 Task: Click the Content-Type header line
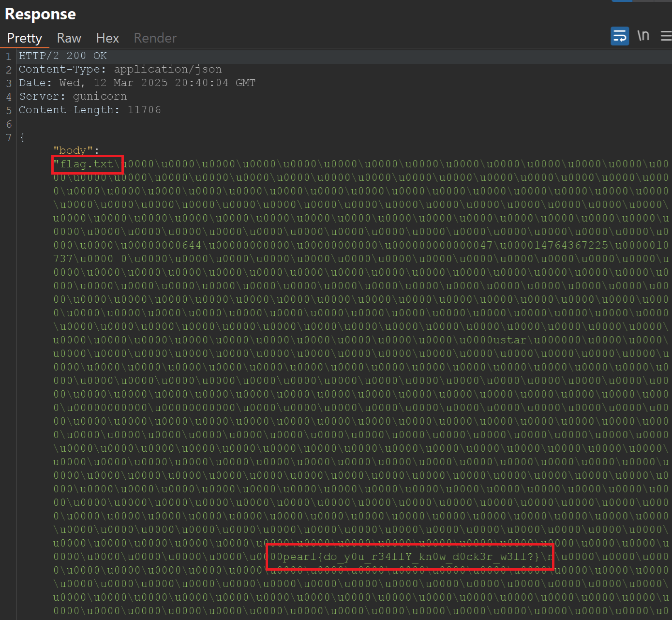[x=120, y=70]
